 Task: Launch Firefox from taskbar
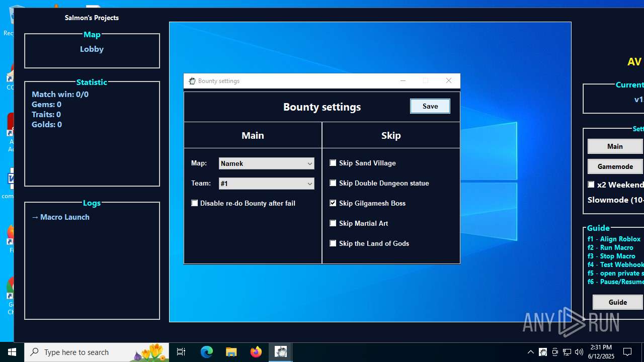[256, 352]
